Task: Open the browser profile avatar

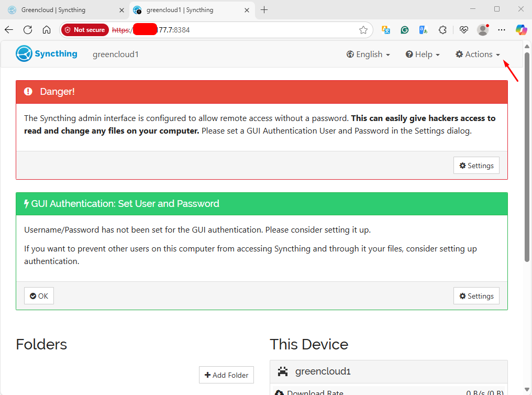Action: tap(483, 30)
